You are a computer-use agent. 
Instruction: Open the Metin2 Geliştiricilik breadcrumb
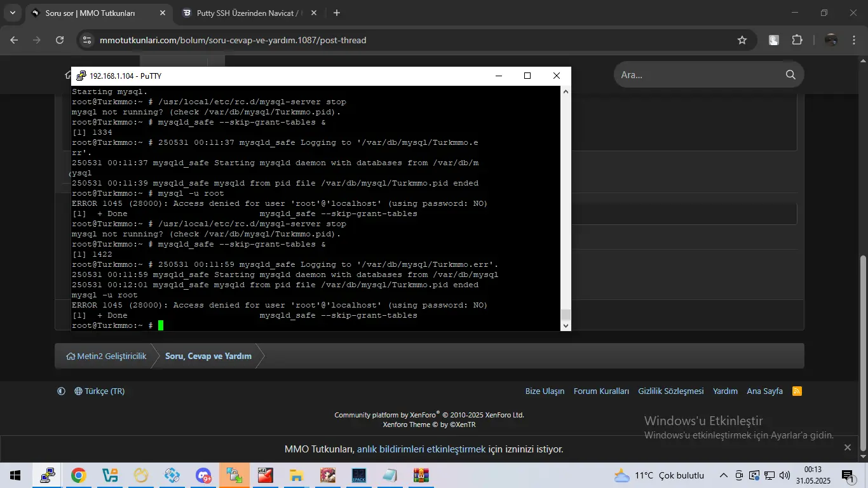pyautogui.click(x=106, y=356)
